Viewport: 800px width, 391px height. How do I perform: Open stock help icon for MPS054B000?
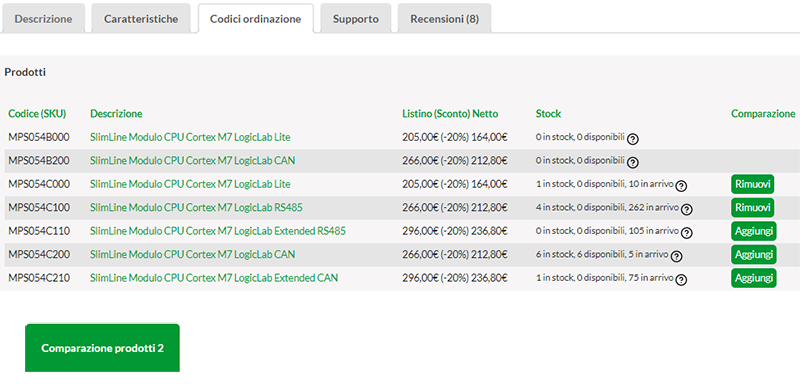(x=633, y=138)
